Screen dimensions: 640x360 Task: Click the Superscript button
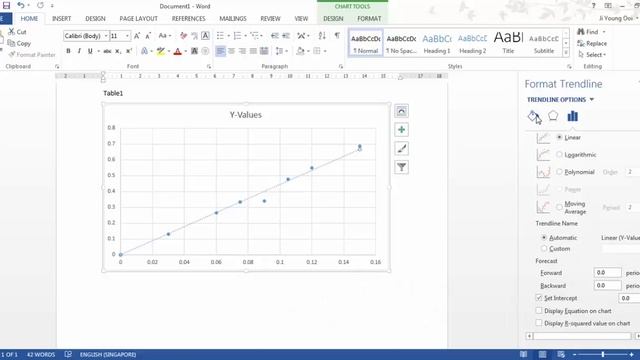click(129, 51)
